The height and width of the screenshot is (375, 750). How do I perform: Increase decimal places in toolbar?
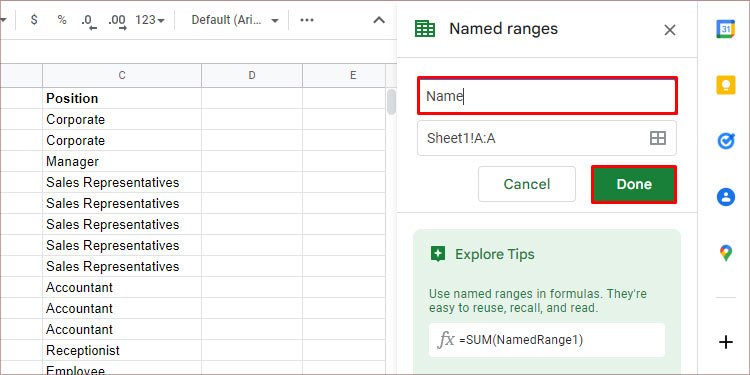coord(117,21)
